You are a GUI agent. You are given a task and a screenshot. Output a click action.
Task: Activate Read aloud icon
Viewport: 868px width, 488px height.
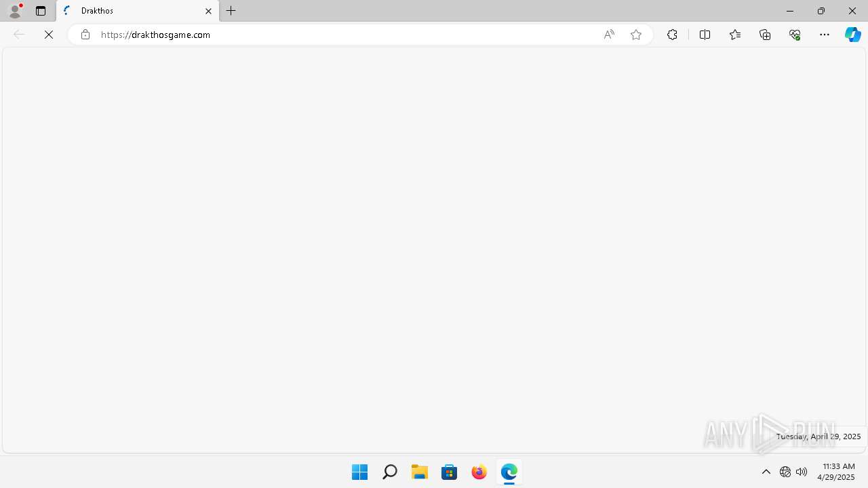609,35
